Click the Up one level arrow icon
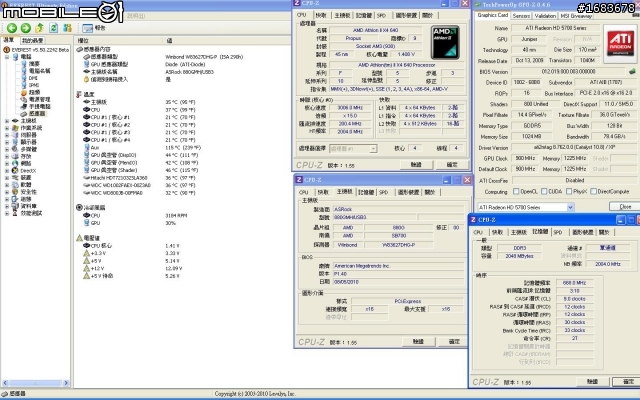 (x=40, y=28)
